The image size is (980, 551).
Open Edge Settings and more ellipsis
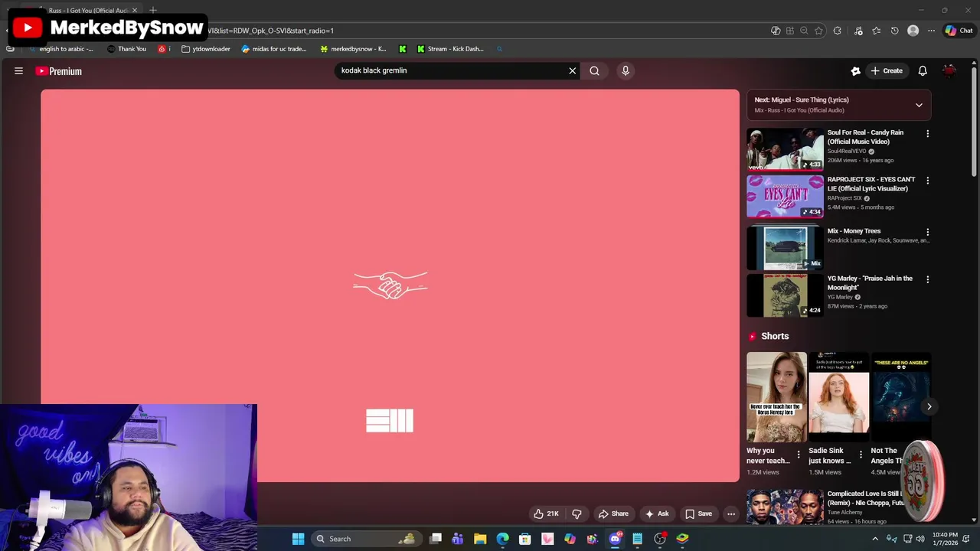pos(931,31)
